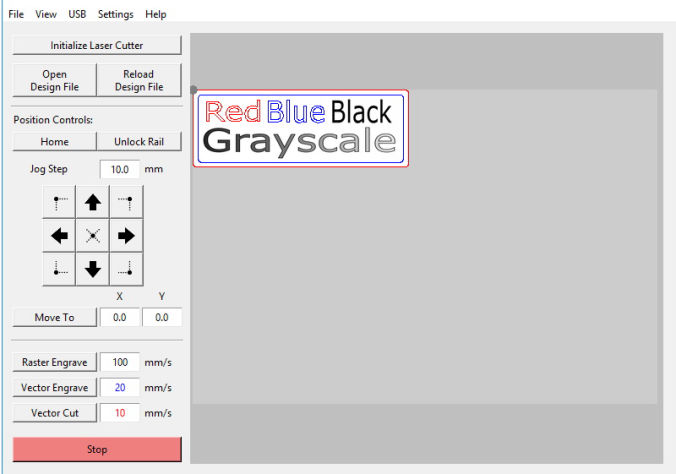Focus the Move To X field
This screenshot has width=676, height=474.
tap(119, 317)
